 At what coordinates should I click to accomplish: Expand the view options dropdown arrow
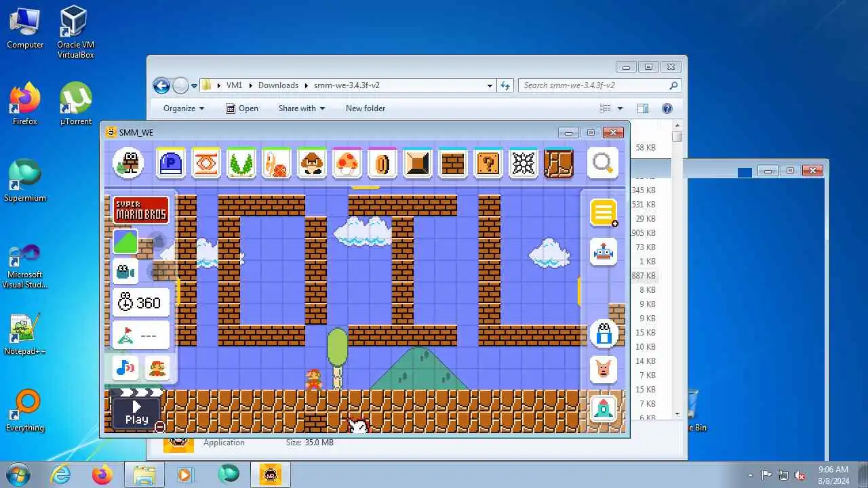[620, 108]
